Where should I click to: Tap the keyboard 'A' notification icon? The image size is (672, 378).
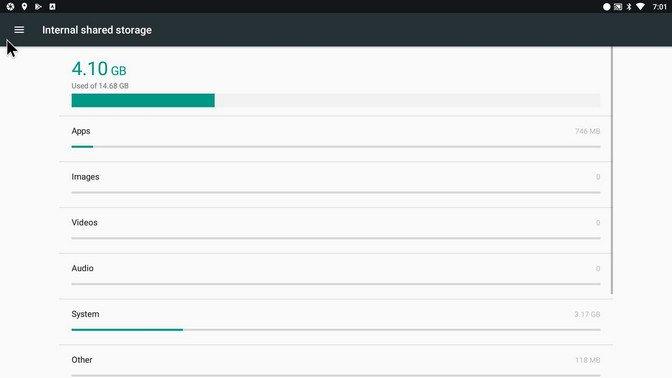[x=52, y=6]
